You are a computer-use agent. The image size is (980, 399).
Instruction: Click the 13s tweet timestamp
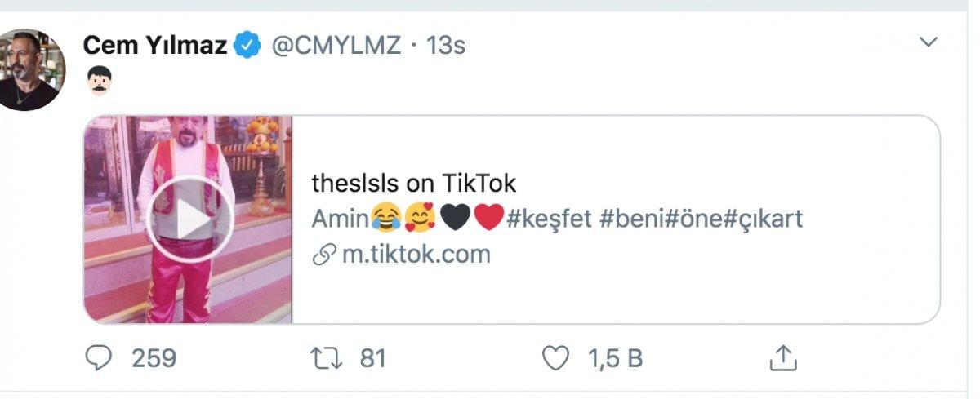coord(446,46)
